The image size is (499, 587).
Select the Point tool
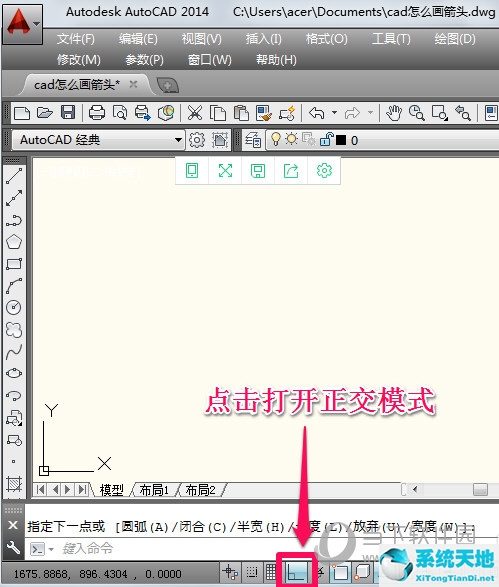pyautogui.click(x=14, y=462)
